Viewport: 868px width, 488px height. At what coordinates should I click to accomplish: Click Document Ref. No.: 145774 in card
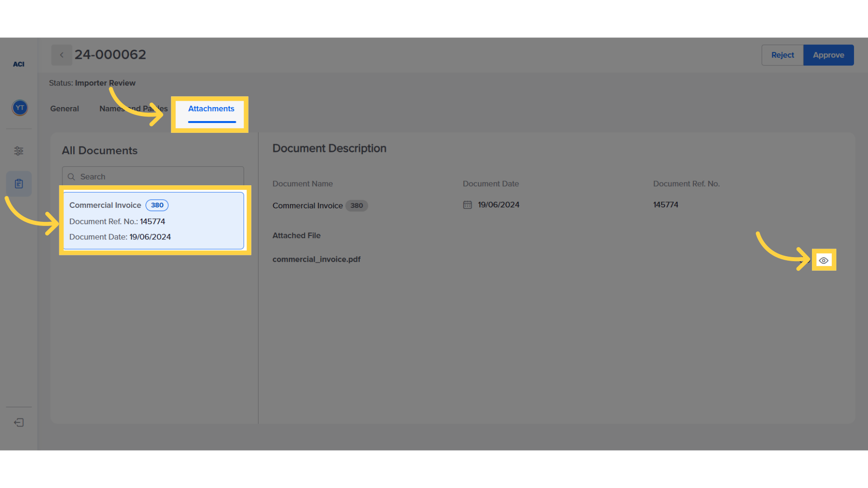point(117,221)
